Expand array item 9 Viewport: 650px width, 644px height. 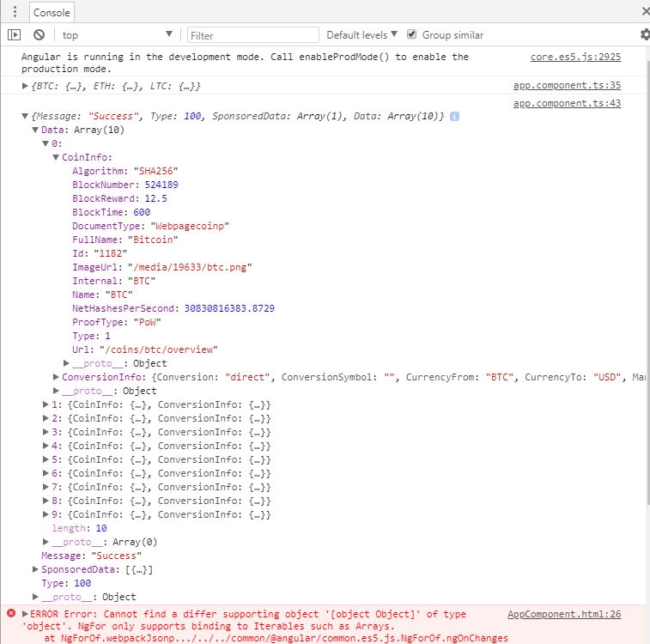click(46, 513)
